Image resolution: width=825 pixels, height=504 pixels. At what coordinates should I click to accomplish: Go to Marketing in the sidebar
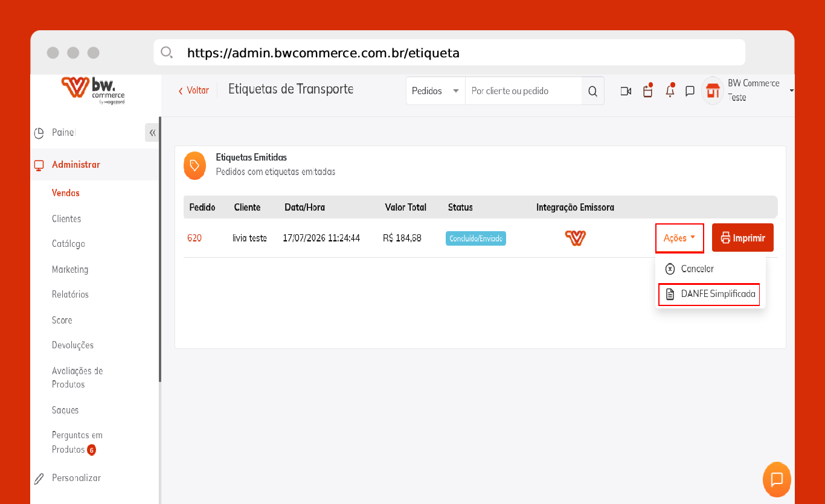(x=70, y=270)
